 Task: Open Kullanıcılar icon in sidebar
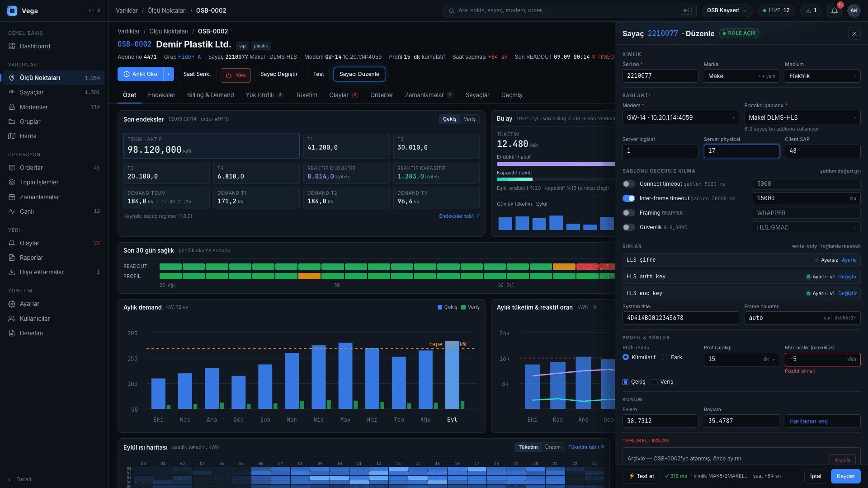point(12,319)
